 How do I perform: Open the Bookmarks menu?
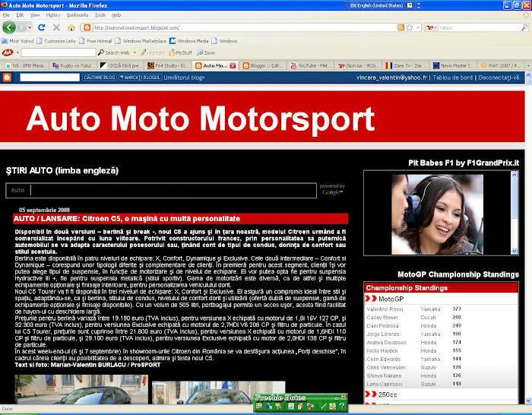78,15
